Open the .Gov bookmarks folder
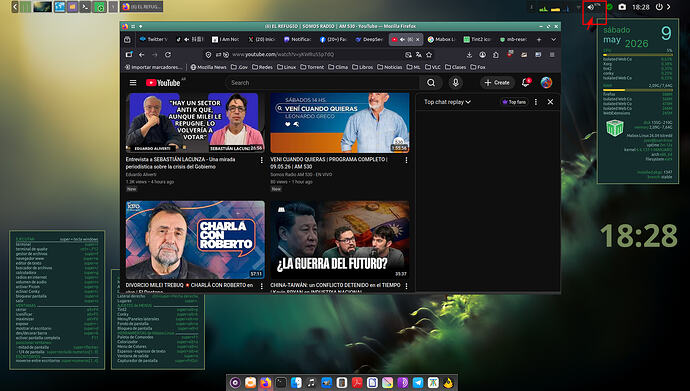690x391 pixels. tap(239, 67)
